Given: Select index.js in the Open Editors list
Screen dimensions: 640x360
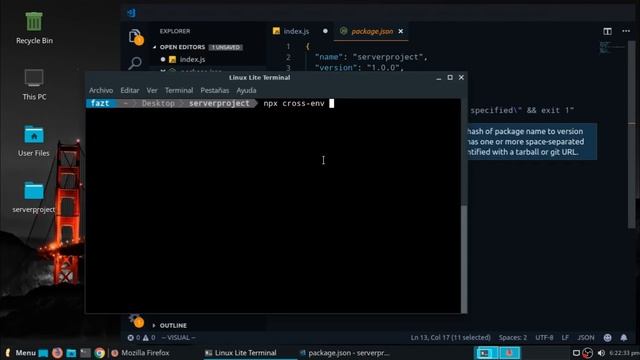Looking at the screenshot, I should tap(192, 60).
